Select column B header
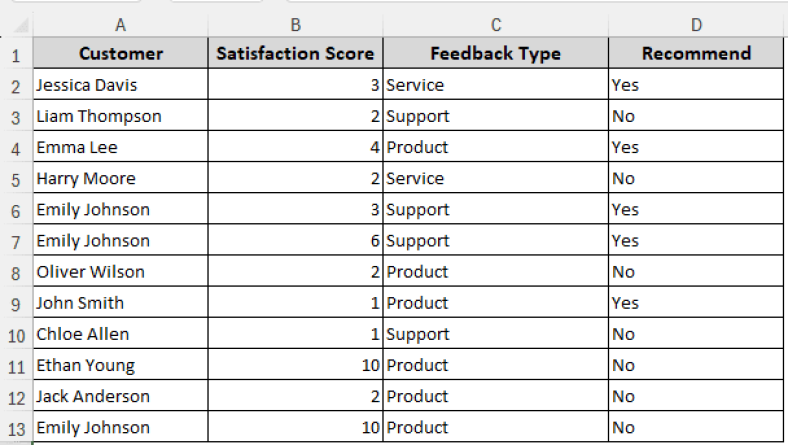The height and width of the screenshot is (445, 788). [295, 24]
